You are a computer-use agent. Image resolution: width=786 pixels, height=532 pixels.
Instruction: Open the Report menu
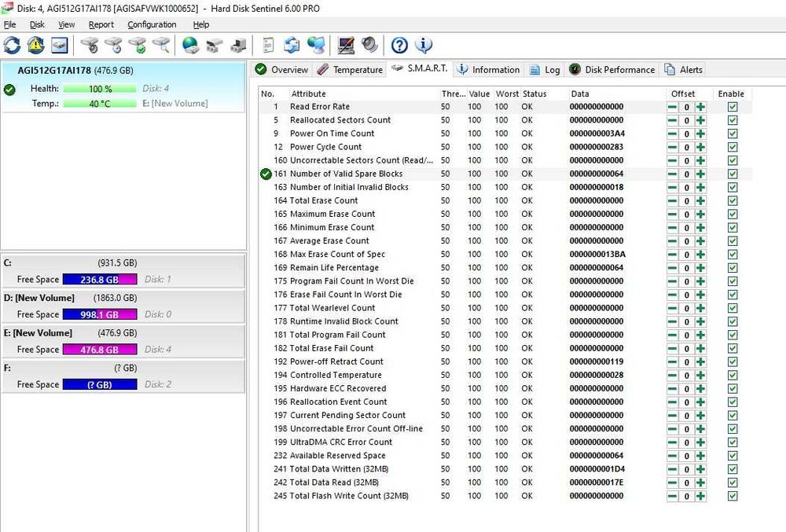coord(101,24)
